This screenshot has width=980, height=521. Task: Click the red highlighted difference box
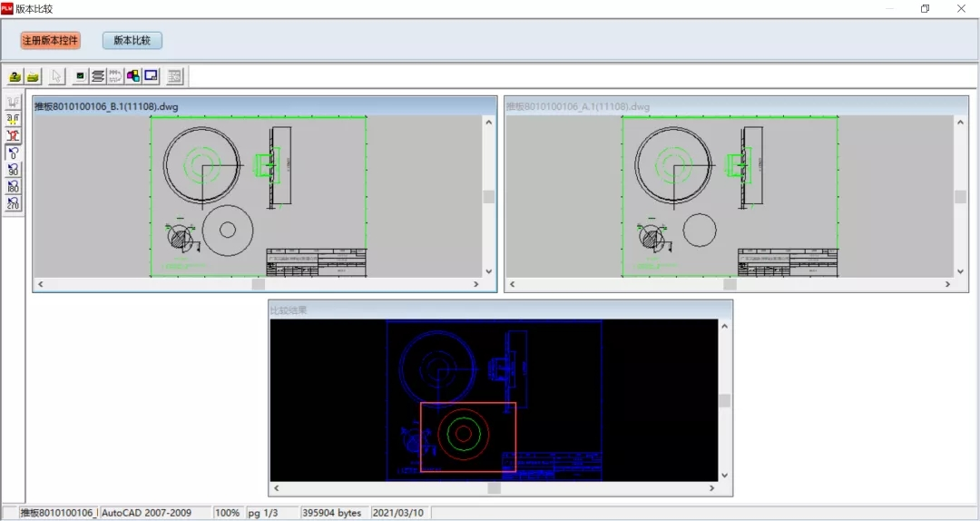(468, 437)
